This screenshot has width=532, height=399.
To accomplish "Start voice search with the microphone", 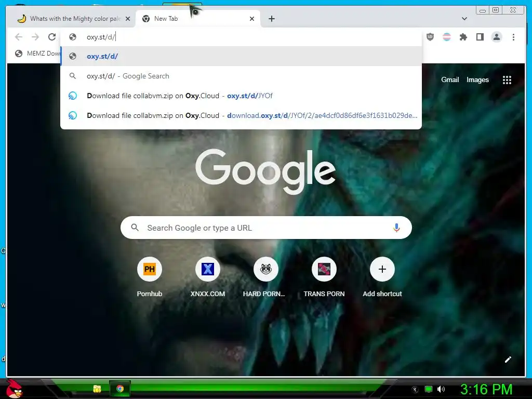I will pos(396,228).
